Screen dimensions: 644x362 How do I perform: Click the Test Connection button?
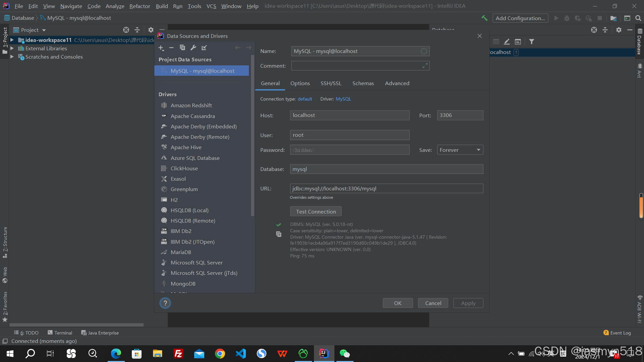pos(316,212)
